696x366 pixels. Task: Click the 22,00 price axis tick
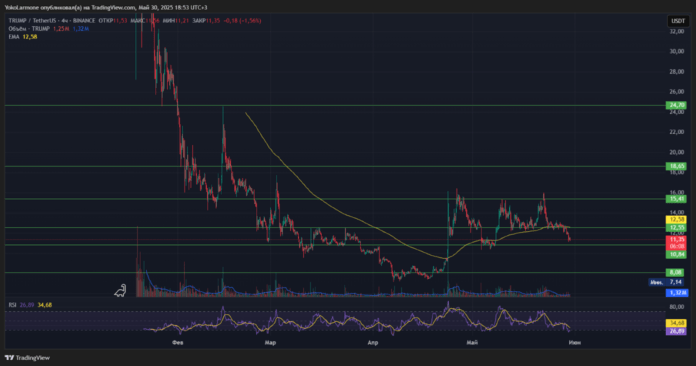[x=676, y=132]
